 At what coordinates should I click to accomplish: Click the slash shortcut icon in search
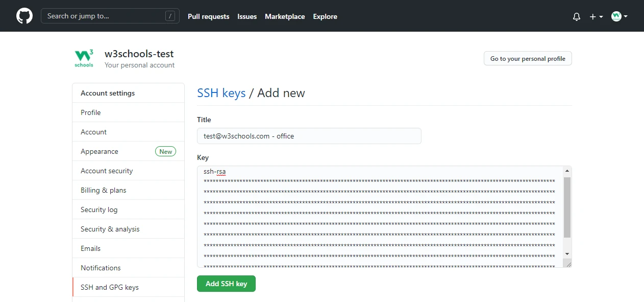click(x=170, y=16)
